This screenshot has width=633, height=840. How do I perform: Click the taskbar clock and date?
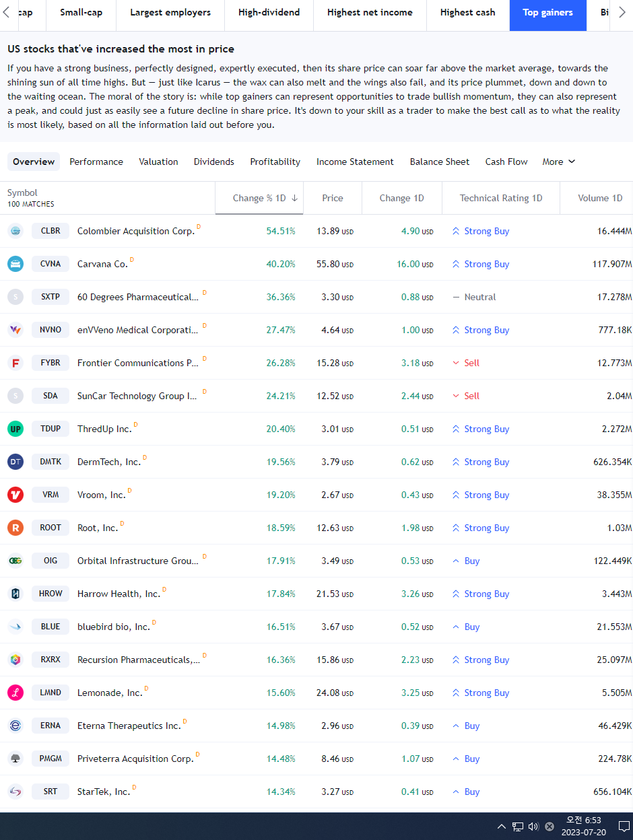(x=583, y=826)
